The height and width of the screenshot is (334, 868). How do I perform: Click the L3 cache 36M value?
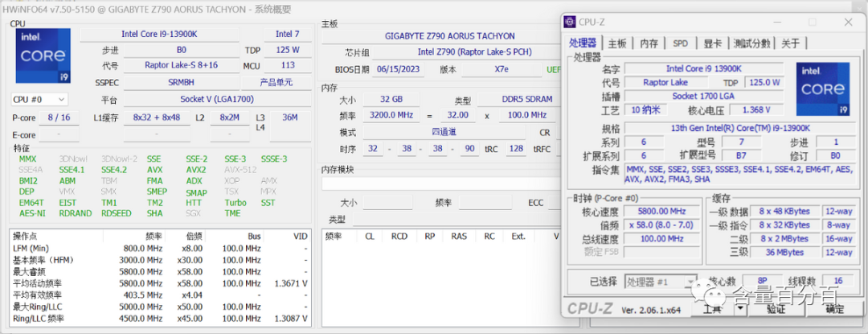click(x=290, y=118)
